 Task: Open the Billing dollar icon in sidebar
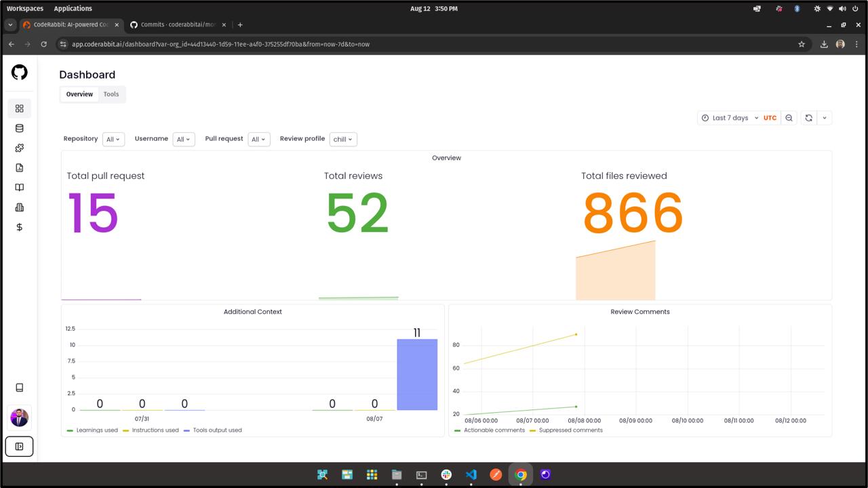point(19,227)
